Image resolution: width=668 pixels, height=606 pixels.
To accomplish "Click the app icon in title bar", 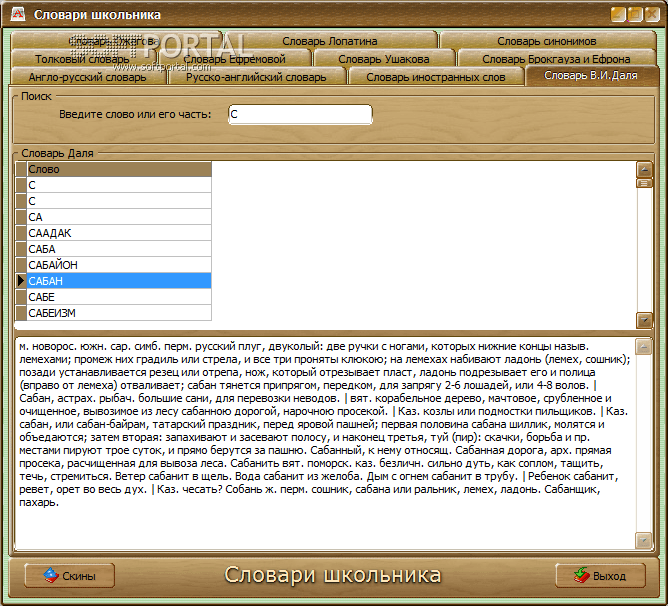I will click(18, 14).
